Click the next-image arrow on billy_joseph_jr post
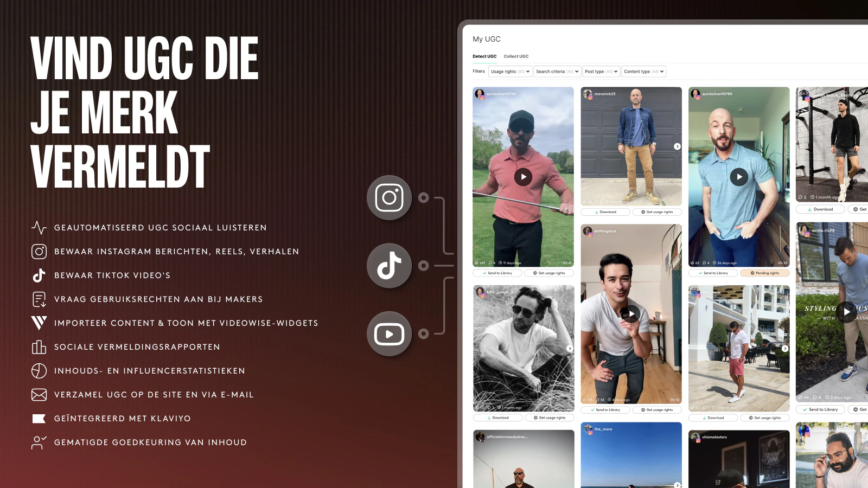This screenshot has height=488, width=868. 570,349
